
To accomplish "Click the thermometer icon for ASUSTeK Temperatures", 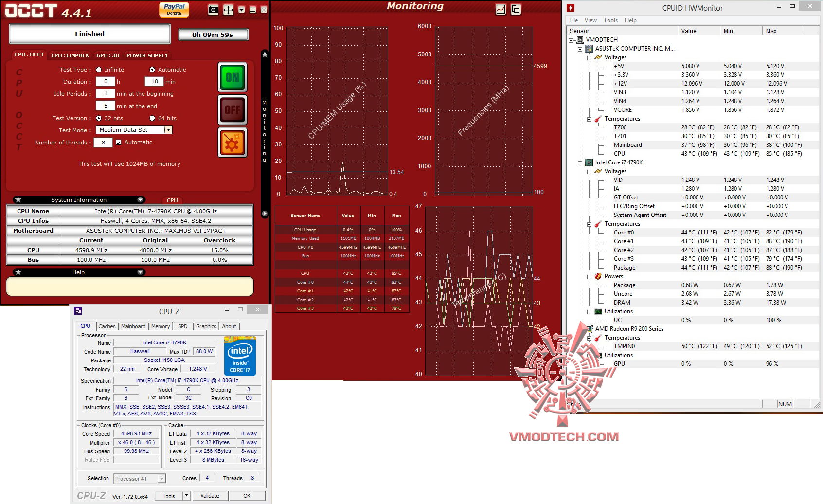I will (598, 119).
